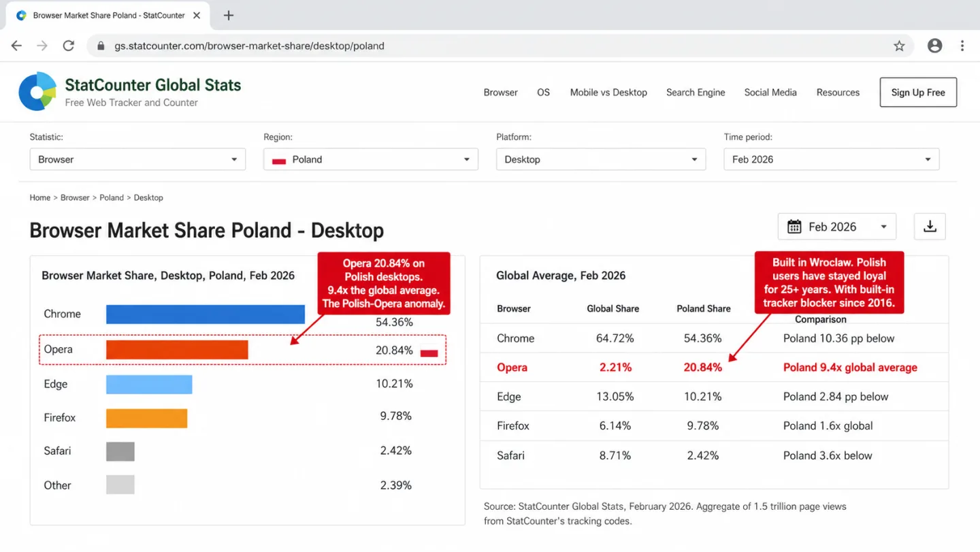Open the Browser nav menu item
This screenshot has width=980, height=552.
[x=501, y=93]
